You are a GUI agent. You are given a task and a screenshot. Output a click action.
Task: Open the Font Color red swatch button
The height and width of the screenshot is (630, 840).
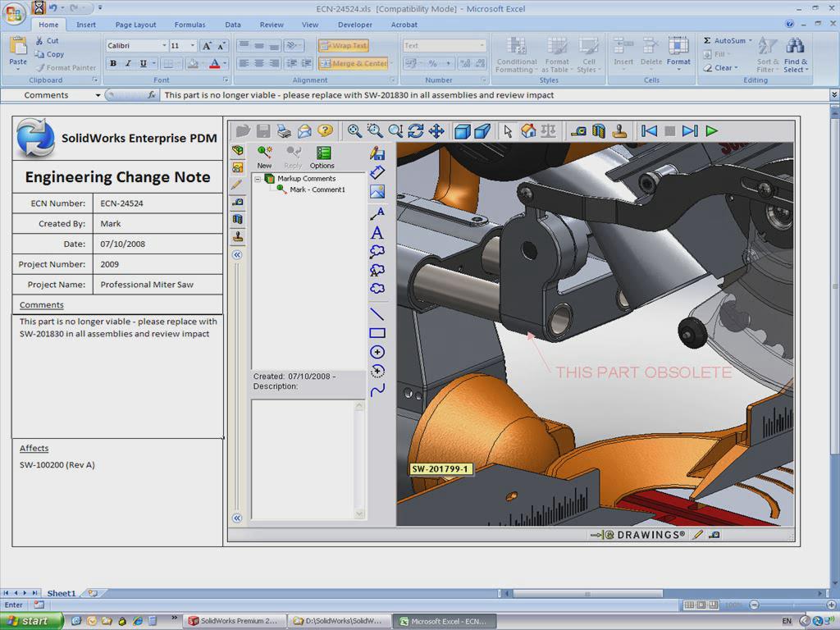(215, 64)
